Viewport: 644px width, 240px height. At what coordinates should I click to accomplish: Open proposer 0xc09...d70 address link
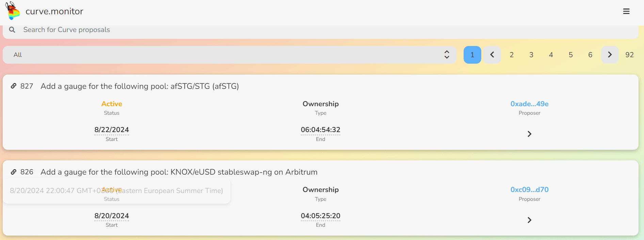529,190
